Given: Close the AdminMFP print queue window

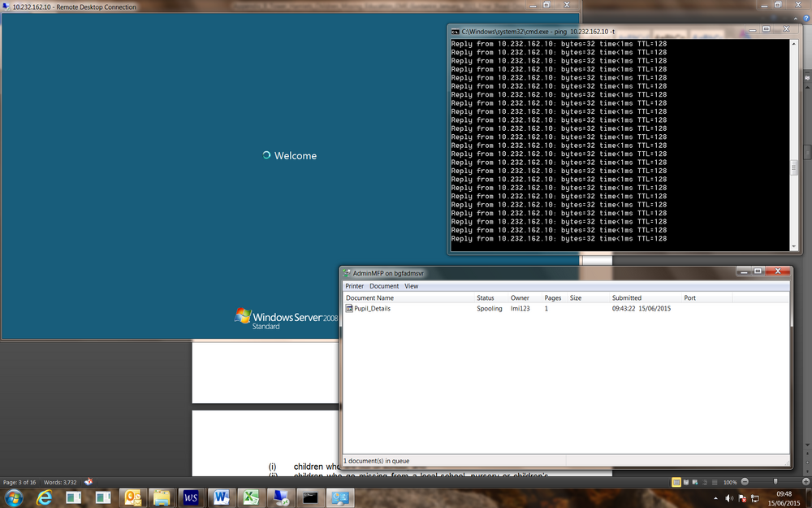Looking at the screenshot, I should pos(777,271).
